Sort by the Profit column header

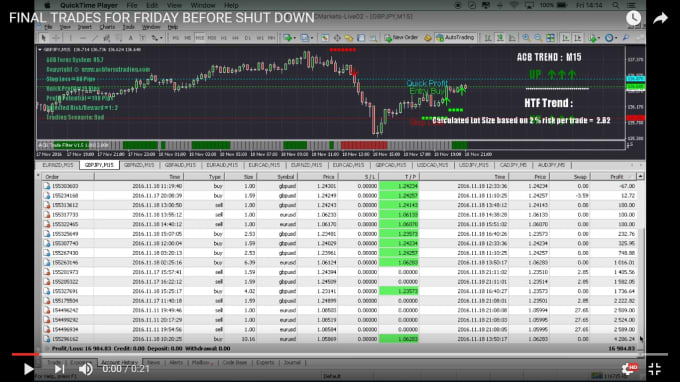[616, 176]
